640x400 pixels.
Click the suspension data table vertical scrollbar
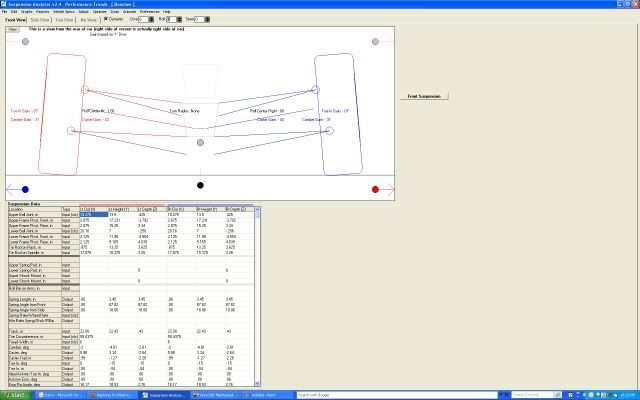coord(257,297)
